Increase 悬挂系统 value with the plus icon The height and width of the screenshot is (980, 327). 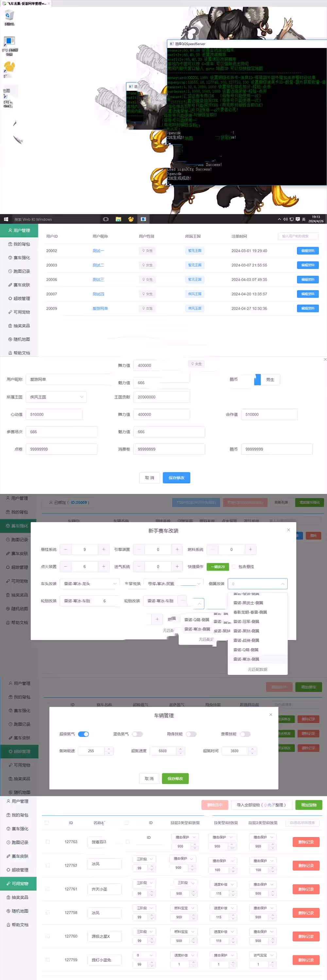pos(104,549)
